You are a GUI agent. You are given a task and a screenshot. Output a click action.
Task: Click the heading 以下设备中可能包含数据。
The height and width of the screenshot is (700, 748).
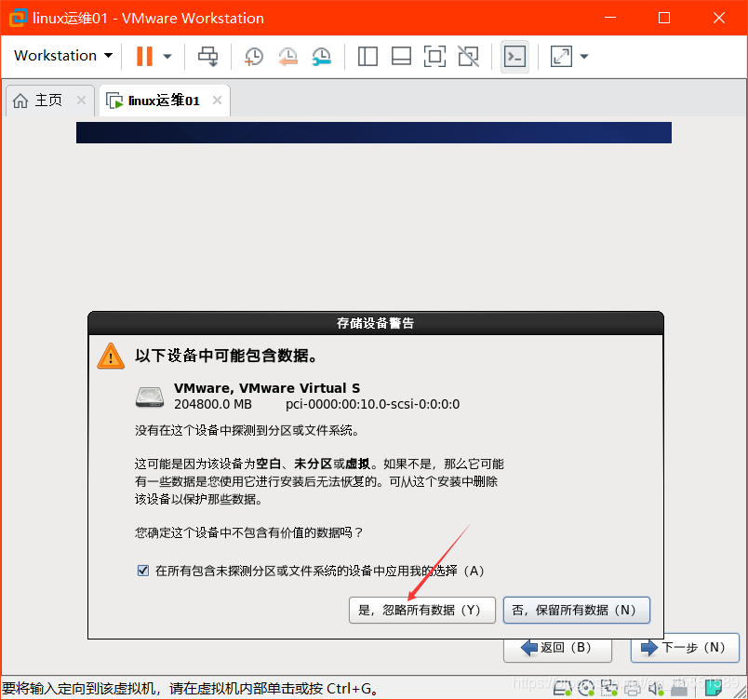click(x=226, y=356)
